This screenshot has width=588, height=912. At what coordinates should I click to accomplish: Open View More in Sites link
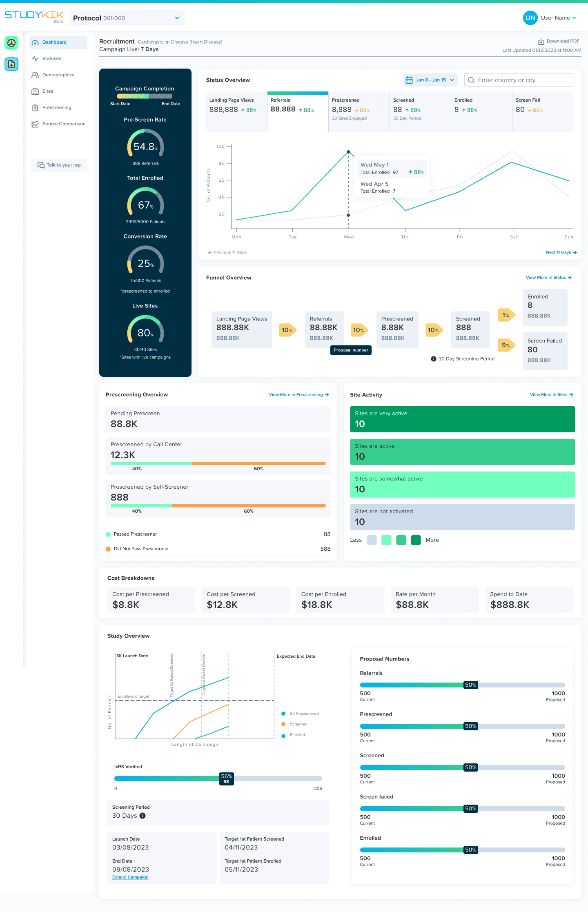[x=552, y=395]
